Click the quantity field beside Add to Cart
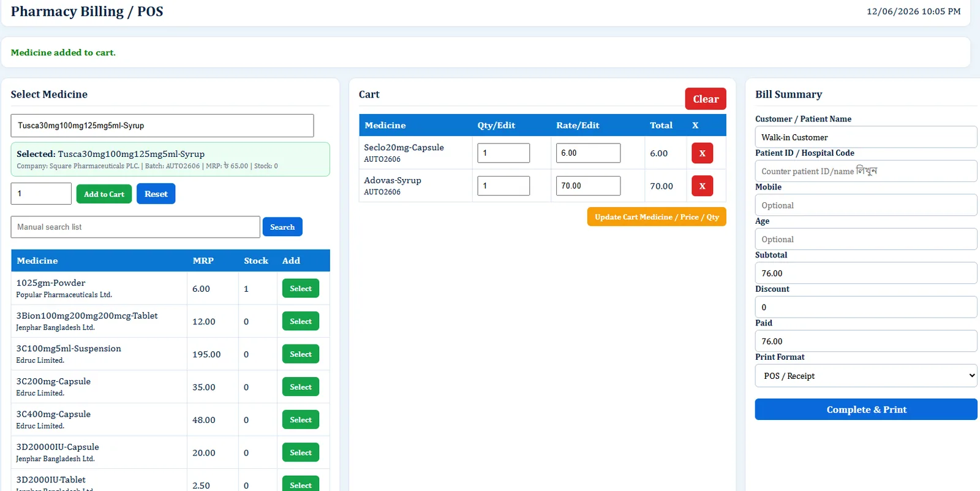This screenshot has width=980, height=491. pyautogui.click(x=41, y=194)
